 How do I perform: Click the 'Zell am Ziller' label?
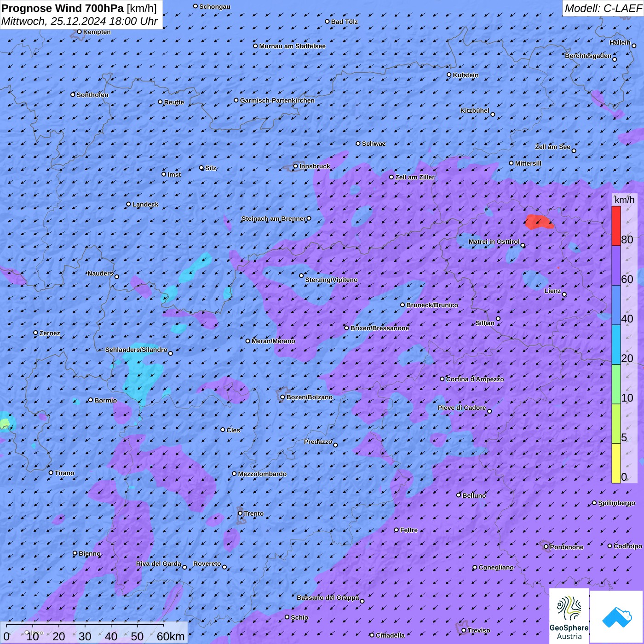[x=415, y=177]
